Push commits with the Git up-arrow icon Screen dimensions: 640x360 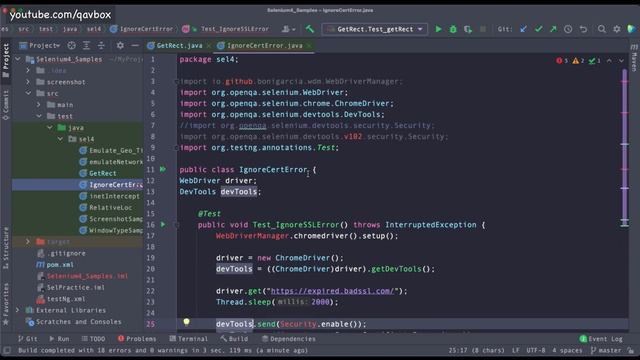pos(553,29)
